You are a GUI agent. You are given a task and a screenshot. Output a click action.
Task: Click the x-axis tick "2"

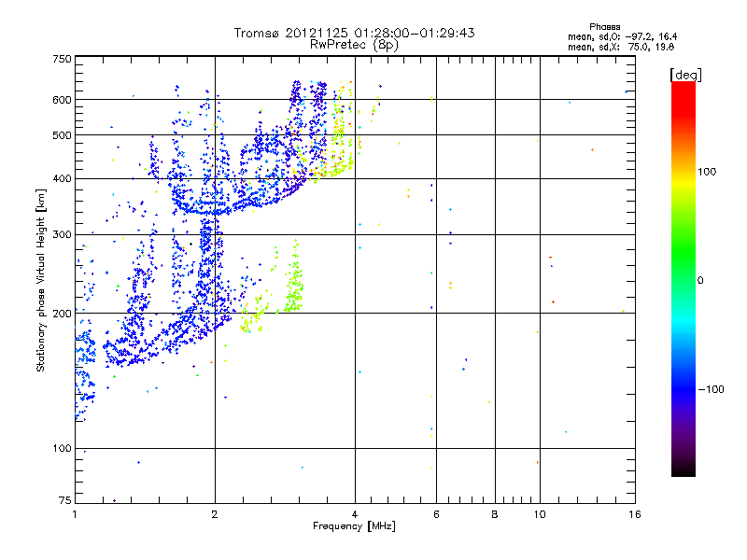coord(215,514)
